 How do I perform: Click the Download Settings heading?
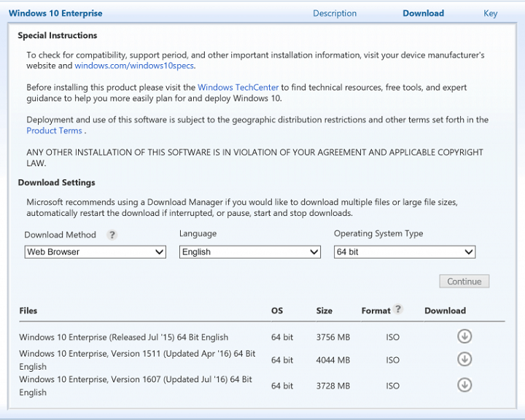pos(57,182)
